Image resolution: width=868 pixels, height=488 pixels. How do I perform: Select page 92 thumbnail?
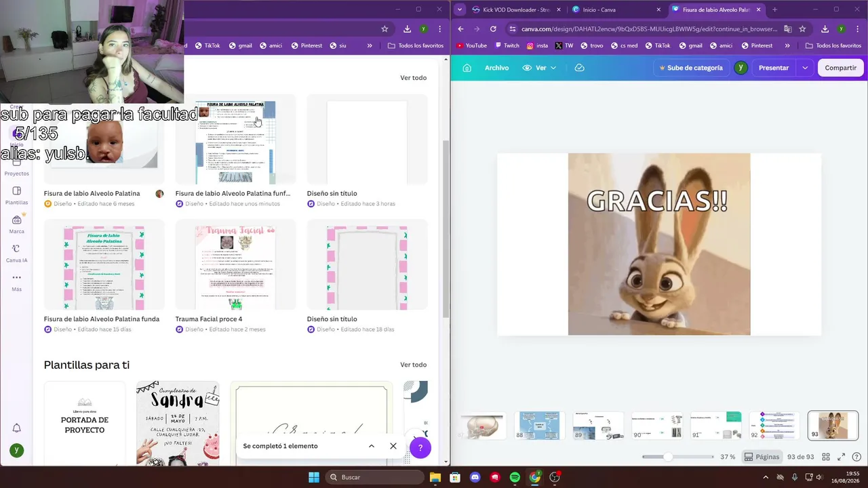click(x=774, y=426)
